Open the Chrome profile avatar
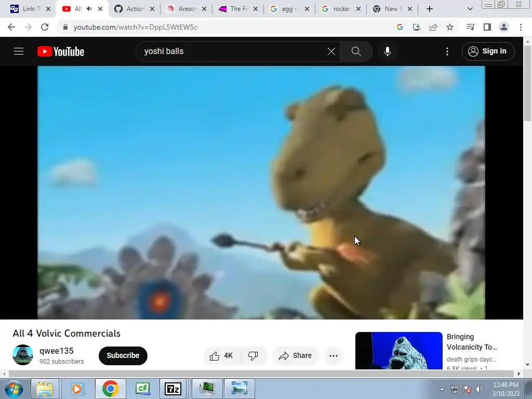This screenshot has width=532, height=399. pyautogui.click(x=504, y=27)
